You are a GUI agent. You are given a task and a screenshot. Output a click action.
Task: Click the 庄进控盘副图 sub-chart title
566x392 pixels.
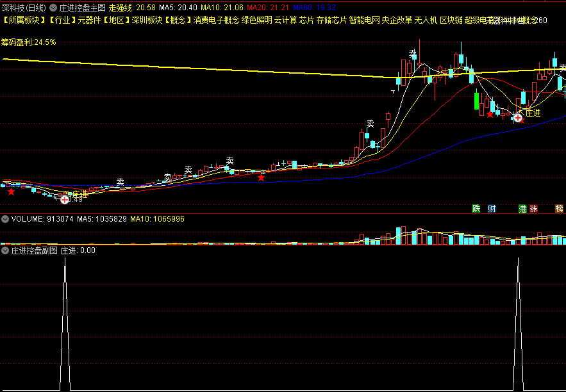click(34, 250)
